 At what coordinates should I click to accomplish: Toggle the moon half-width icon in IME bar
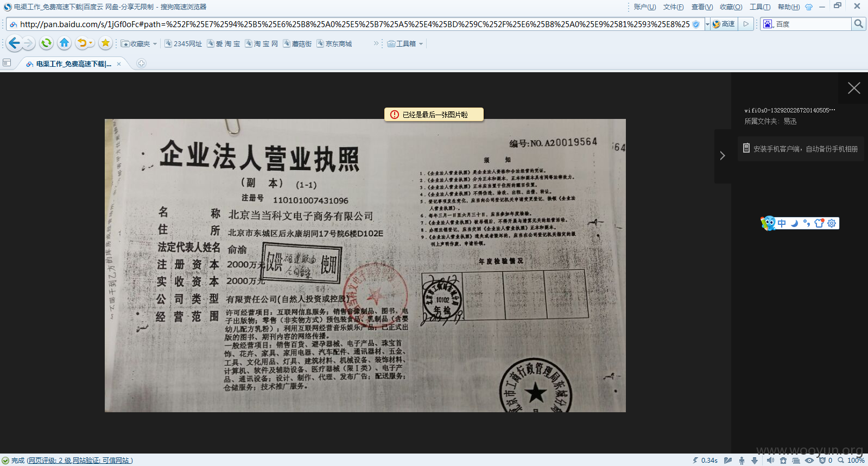794,223
